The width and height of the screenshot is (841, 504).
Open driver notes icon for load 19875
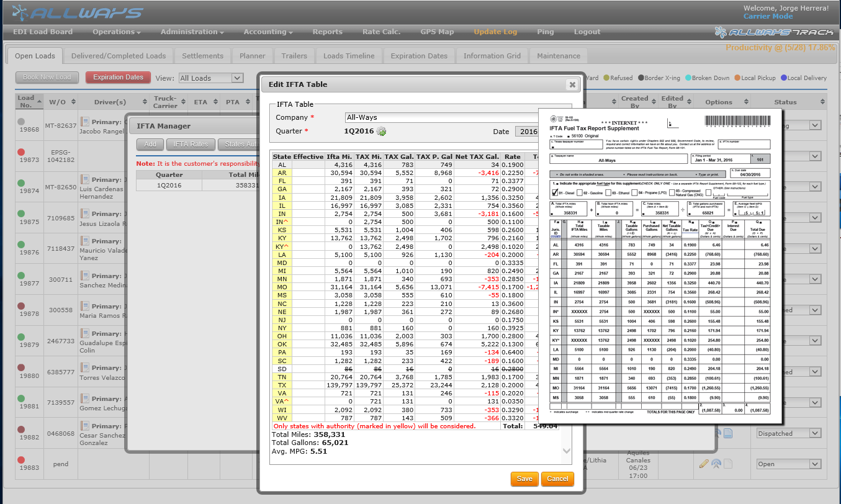coord(85,215)
